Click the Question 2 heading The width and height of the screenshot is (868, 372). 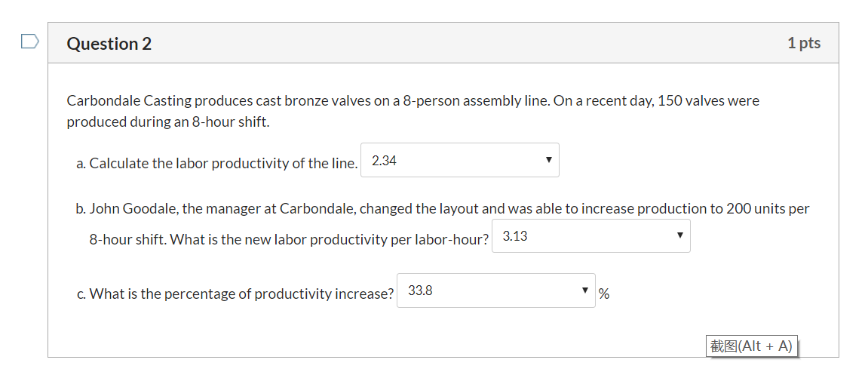[x=109, y=43]
